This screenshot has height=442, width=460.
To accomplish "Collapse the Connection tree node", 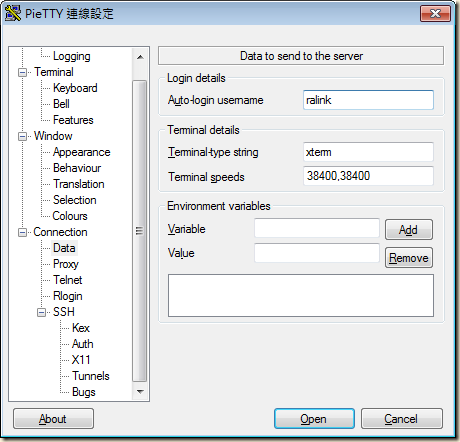I will click(x=22, y=232).
